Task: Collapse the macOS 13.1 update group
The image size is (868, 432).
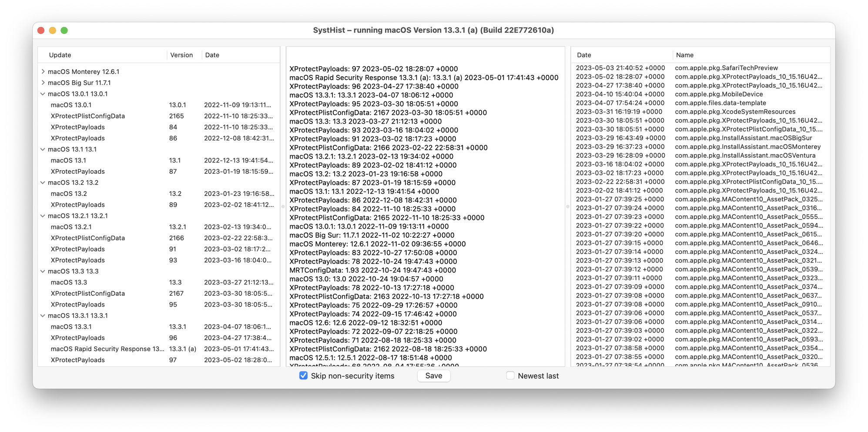Action: 43,149
